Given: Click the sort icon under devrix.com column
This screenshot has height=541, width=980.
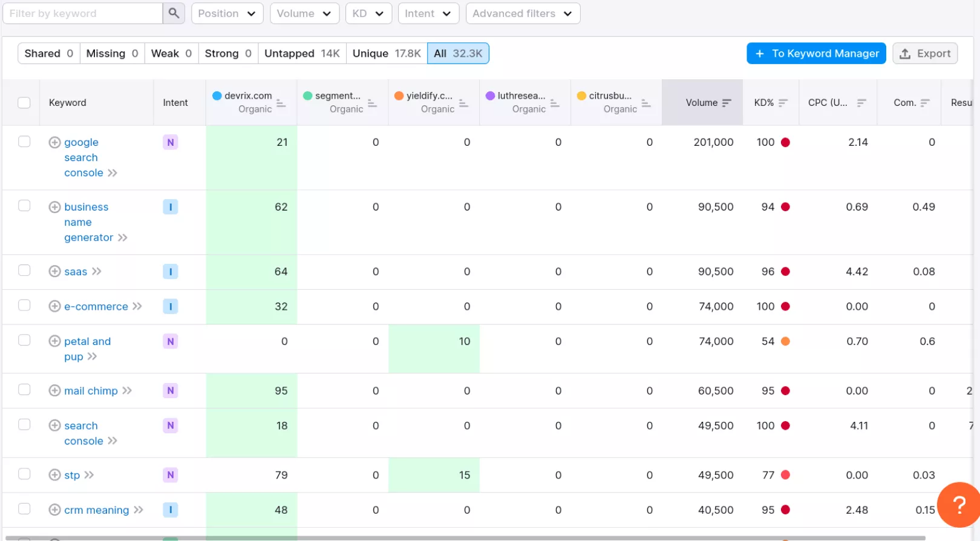Looking at the screenshot, I should click(281, 103).
